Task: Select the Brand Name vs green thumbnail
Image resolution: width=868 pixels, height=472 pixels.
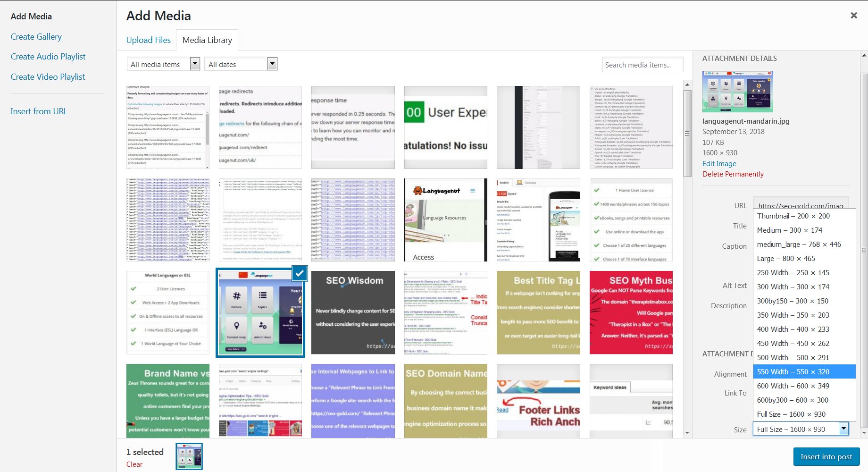Action: [x=168, y=401]
